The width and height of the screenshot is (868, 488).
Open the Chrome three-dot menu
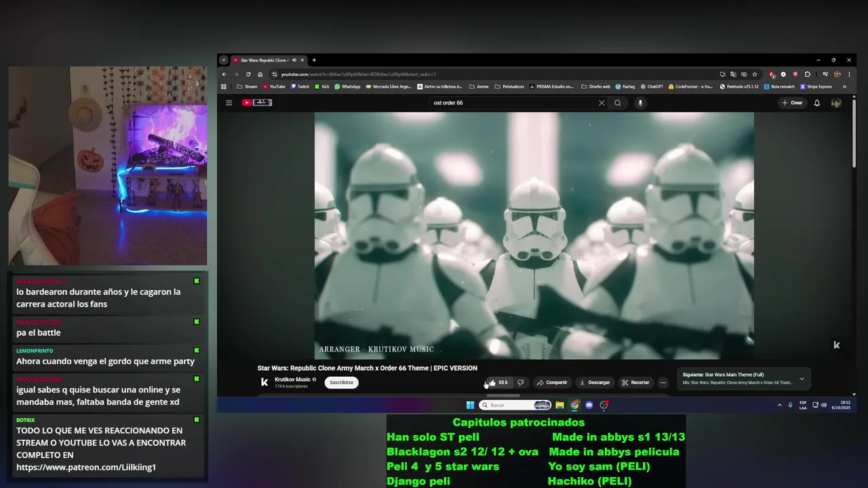[x=849, y=75]
